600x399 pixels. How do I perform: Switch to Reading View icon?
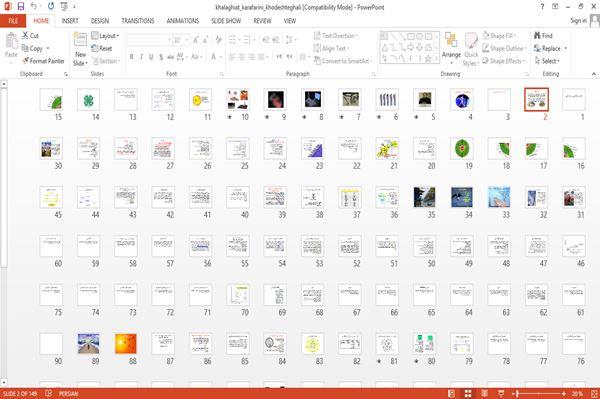pyautogui.click(x=484, y=394)
